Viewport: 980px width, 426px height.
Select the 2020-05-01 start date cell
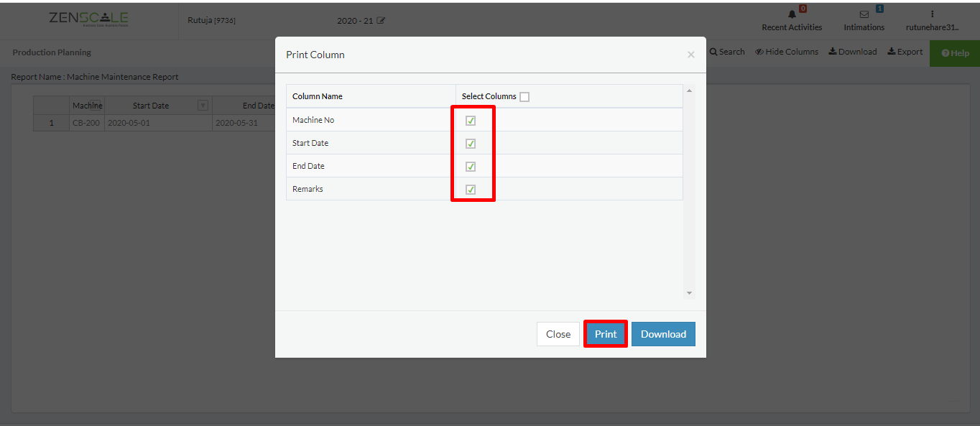tap(158, 123)
